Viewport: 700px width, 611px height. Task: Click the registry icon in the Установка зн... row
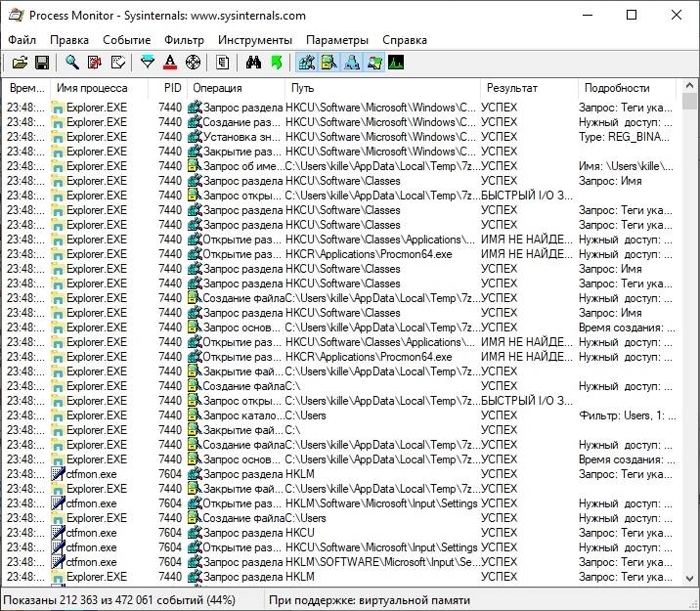[195, 137]
